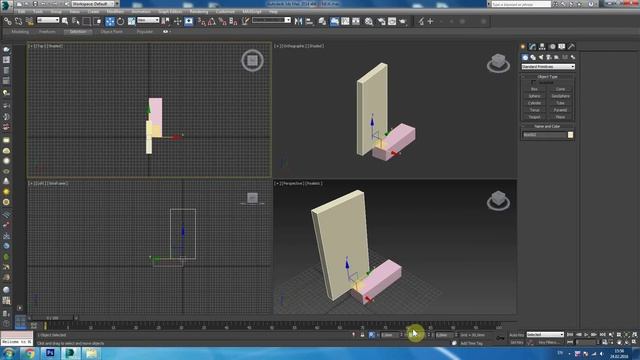
Task: Toggle Window/Crossing selection mode
Action: (98, 21)
